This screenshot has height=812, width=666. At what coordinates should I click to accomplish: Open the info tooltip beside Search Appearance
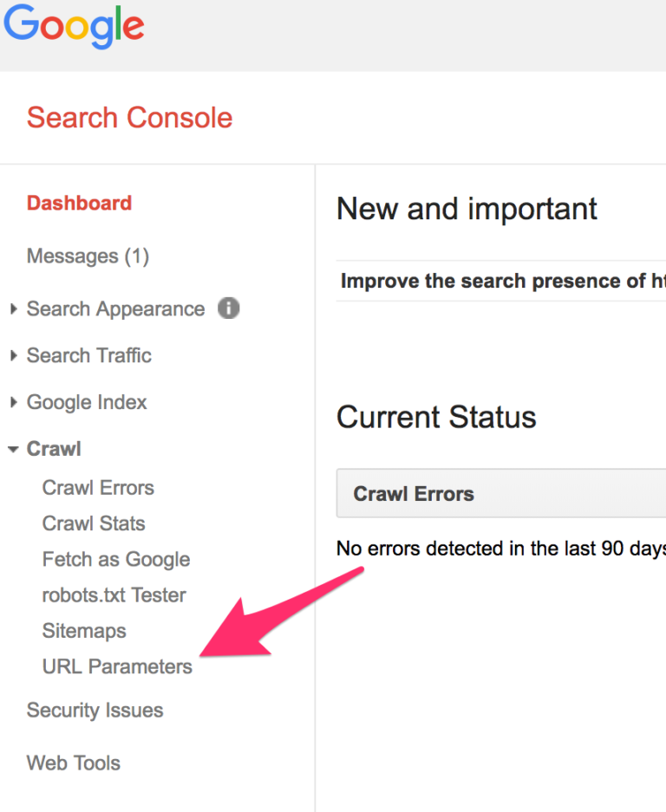[x=228, y=309]
